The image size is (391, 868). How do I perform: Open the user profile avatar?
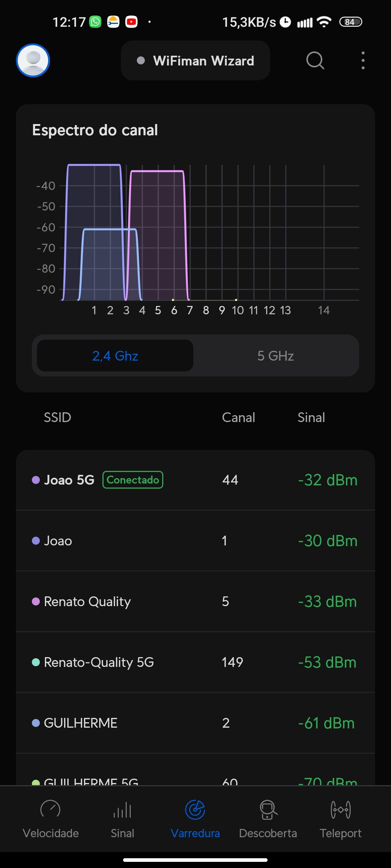point(33,60)
